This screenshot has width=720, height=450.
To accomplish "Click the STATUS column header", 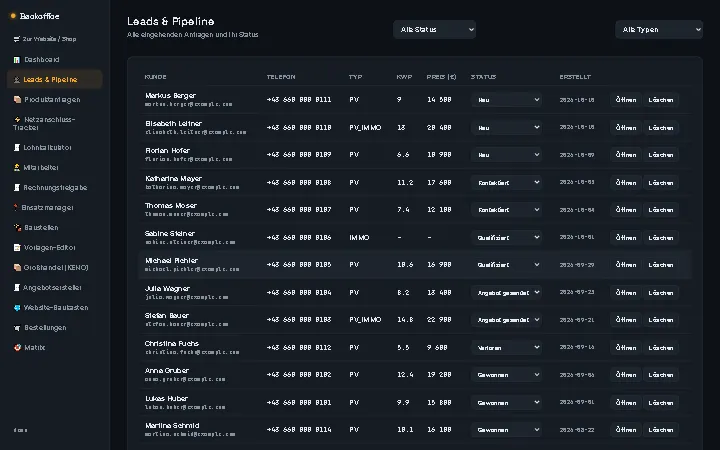I will (x=484, y=77).
